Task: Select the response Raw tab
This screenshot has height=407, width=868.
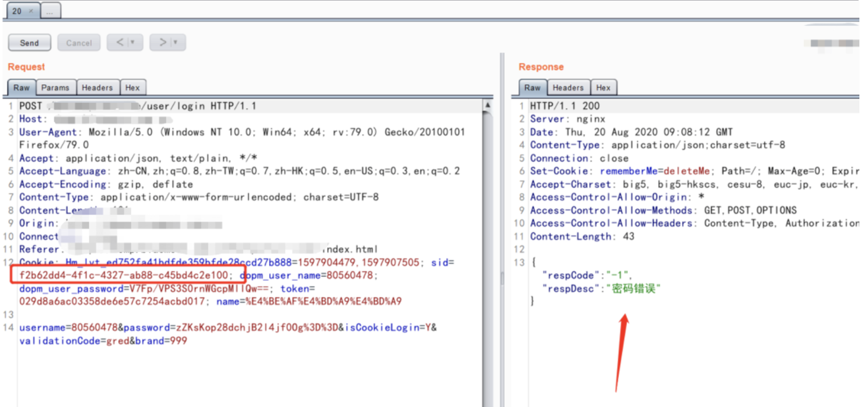Action: (x=532, y=88)
